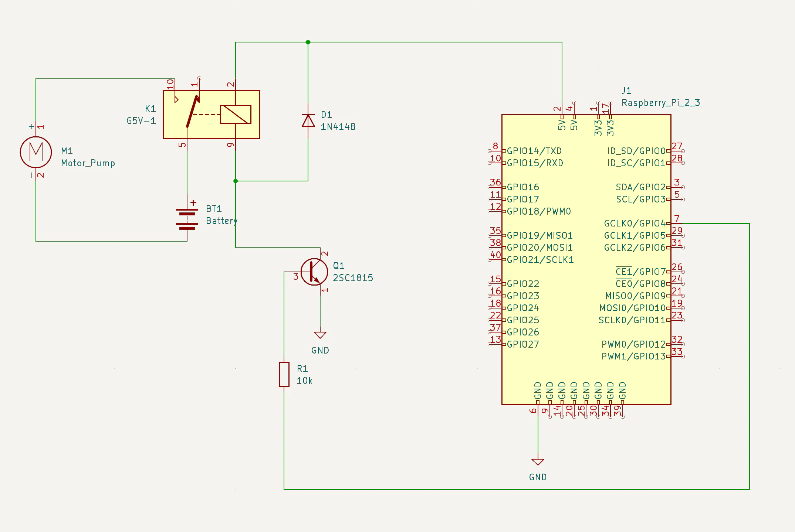Click the 'GPIO18/PWM0' pin label
The height and width of the screenshot is (532, 795).
pyautogui.click(x=539, y=211)
